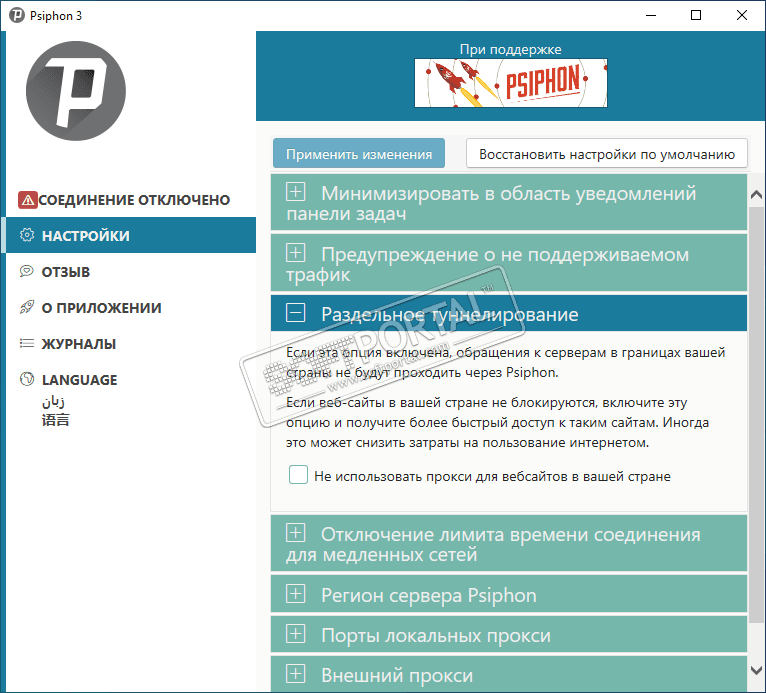766x693 pixels.
Task: Click the Chinese 语言 language text
Action: pos(56,420)
